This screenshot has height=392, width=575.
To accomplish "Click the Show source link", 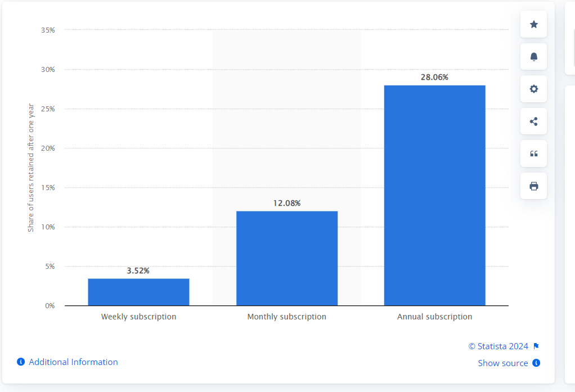I will (x=503, y=363).
